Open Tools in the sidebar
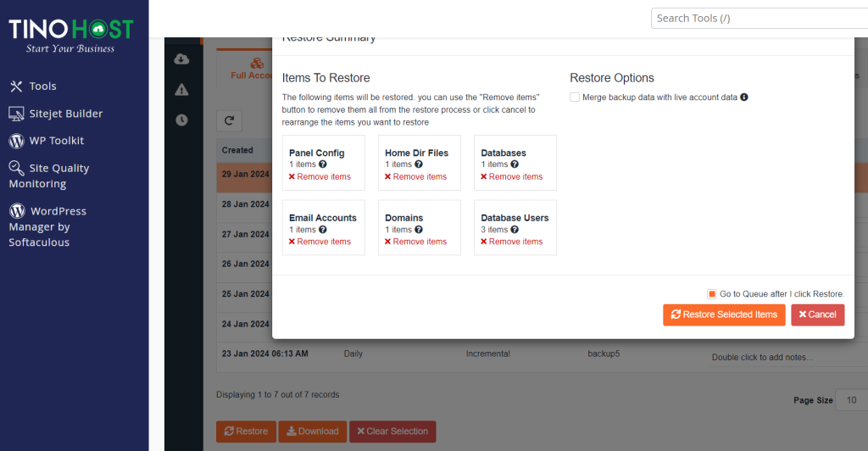 click(42, 86)
